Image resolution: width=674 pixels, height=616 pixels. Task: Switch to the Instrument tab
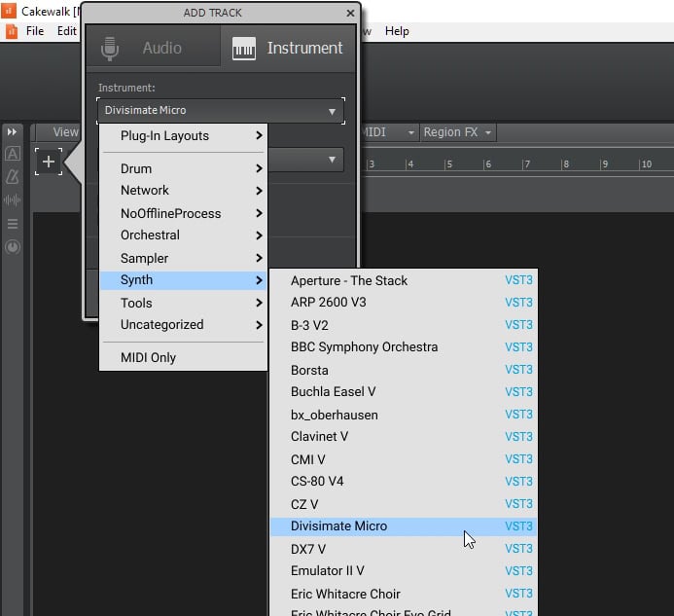288,48
